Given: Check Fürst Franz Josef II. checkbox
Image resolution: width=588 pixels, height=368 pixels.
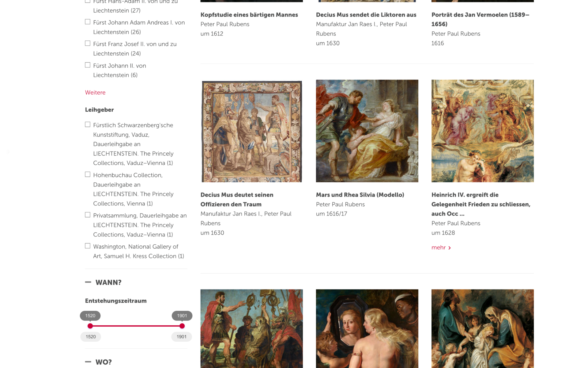Looking at the screenshot, I should [x=88, y=44].
